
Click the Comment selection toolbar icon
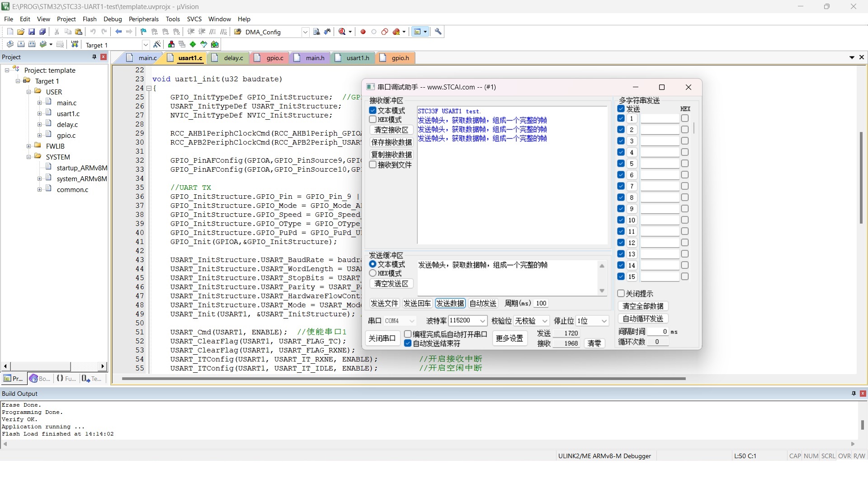(212, 32)
